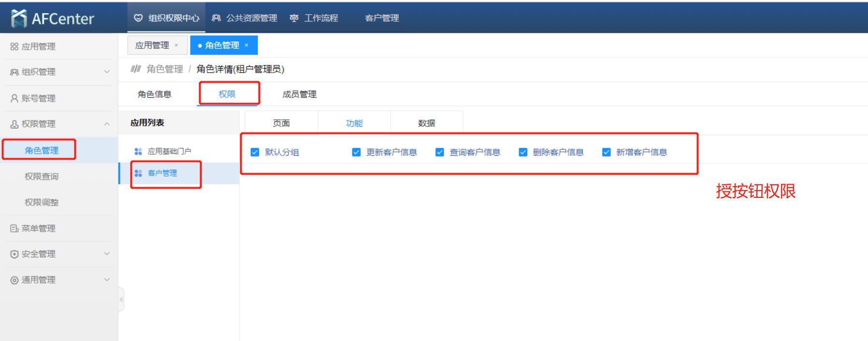Toggle the 删除客户信息 checkbox
This screenshot has height=341, width=868.
point(523,152)
